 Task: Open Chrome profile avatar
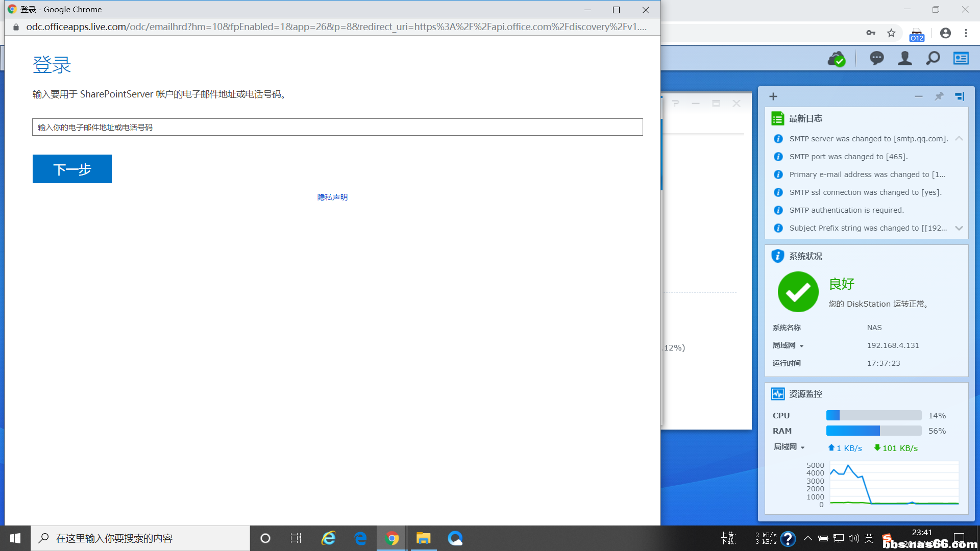click(x=945, y=33)
